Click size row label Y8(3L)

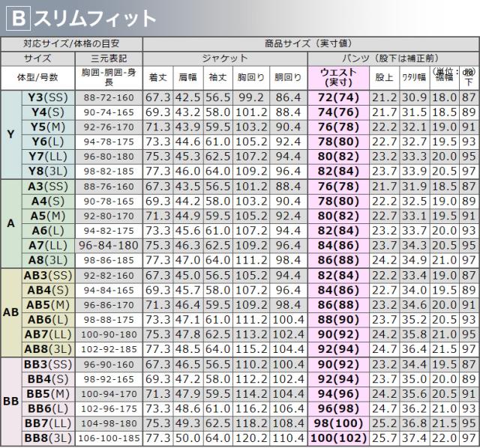[x=48, y=172]
